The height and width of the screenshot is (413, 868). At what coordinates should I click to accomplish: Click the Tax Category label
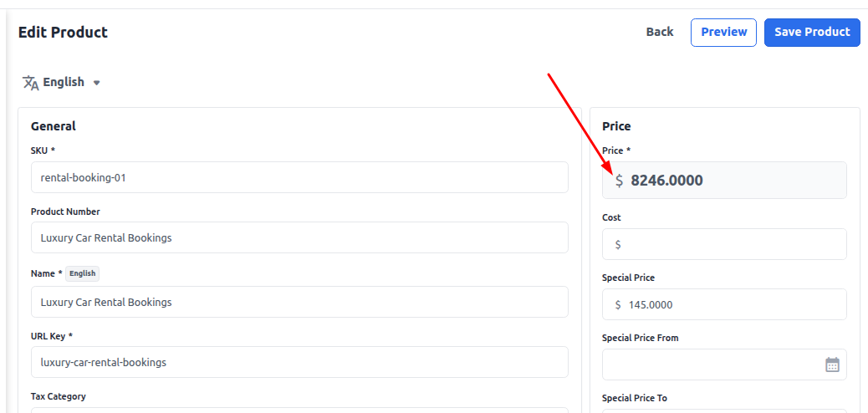click(59, 396)
